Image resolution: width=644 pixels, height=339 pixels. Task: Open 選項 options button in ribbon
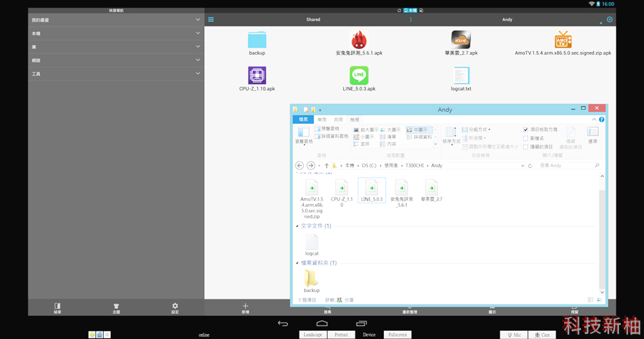click(x=592, y=134)
